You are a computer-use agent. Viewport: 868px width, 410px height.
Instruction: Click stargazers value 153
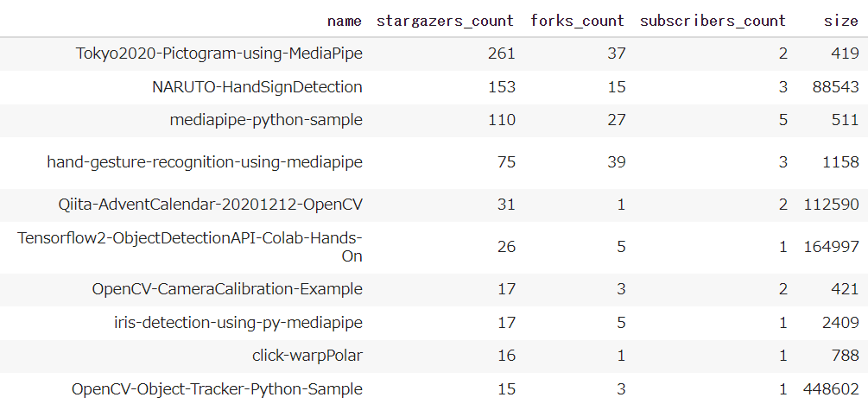pyautogui.click(x=502, y=87)
